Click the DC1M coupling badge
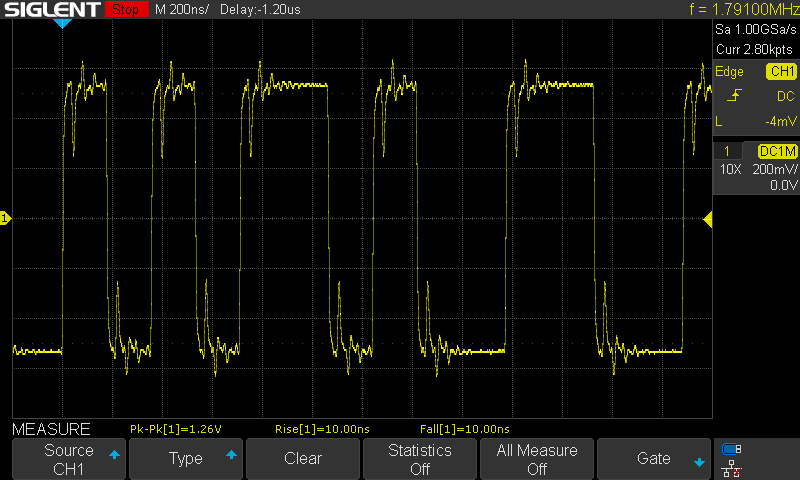800x480 pixels. point(777,150)
